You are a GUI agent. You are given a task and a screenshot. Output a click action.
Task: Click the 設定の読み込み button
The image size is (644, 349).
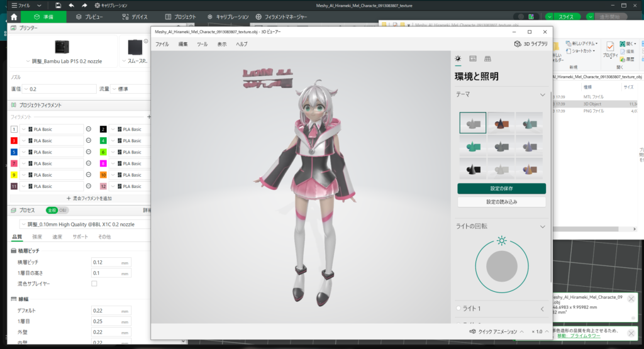pyautogui.click(x=501, y=202)
